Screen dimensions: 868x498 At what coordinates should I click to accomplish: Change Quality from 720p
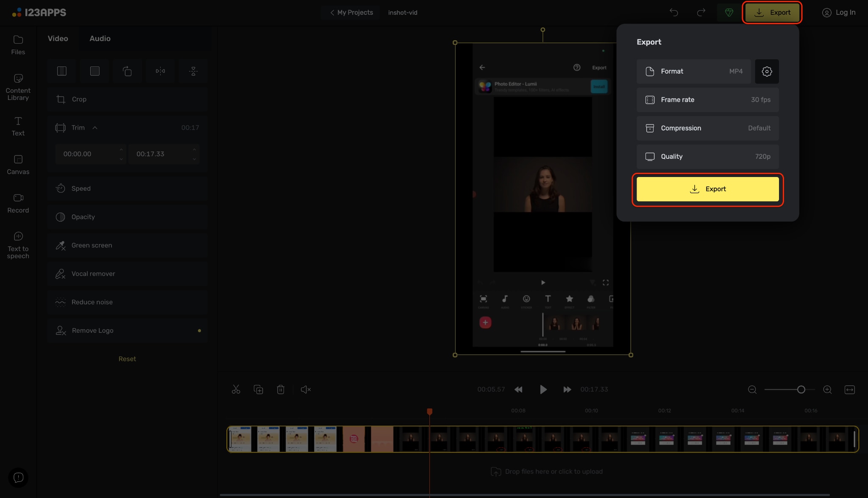[707, 156]
